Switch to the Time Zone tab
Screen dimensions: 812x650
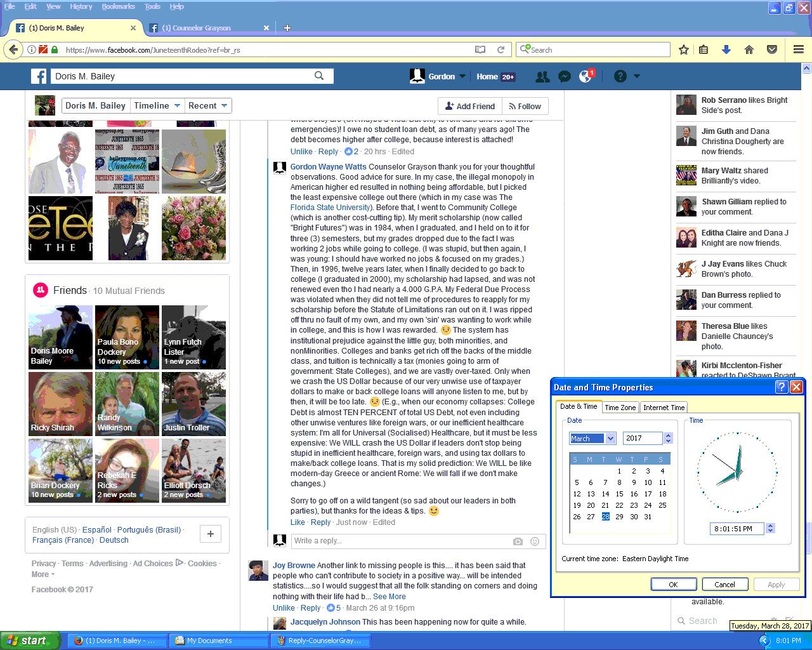click(620, 408)
